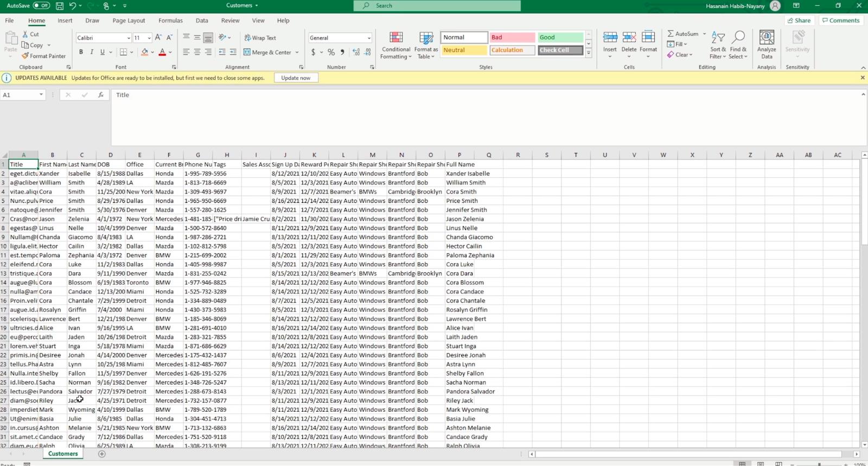Align text to the right
Viewport: 868px width, 466px height.
(208, 52)
